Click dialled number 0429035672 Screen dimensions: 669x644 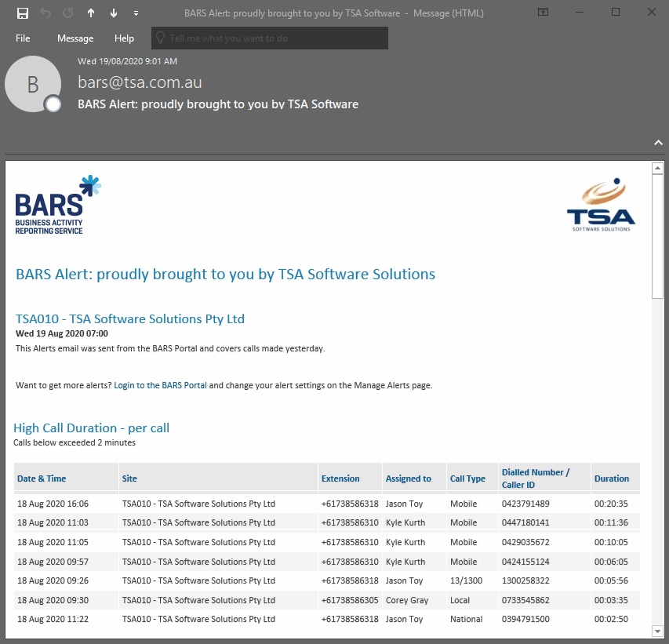click(525, 542)
